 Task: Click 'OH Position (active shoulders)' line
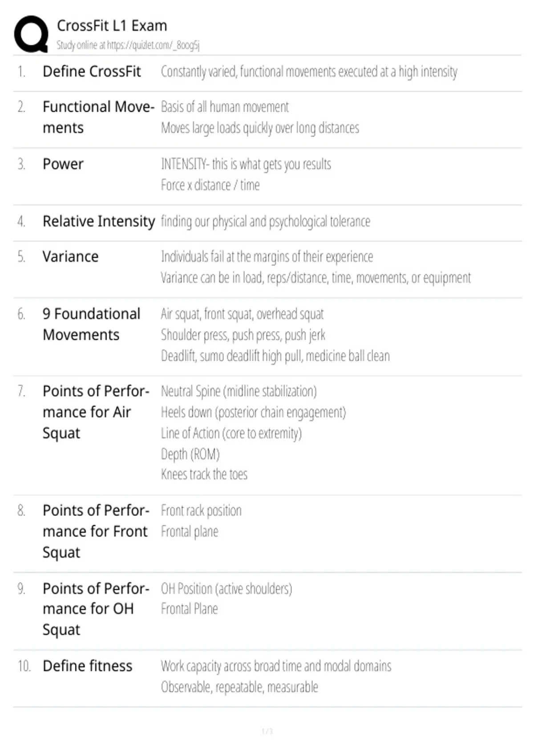click(x=227, y=589)
